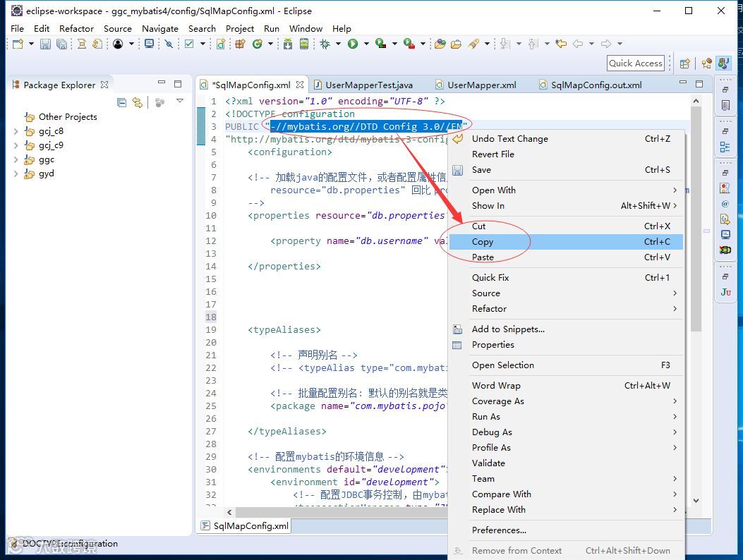The width and height of the screenshot is (743, 560).
Task: Open the Javadoc @ view icon
Action: 725,204
